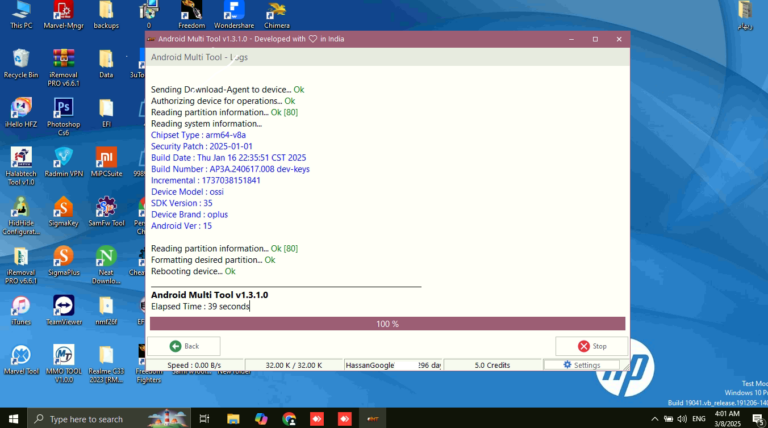Click the HassanGoogle account status field
Viewport: 768px width, 428px height.
tap(393, 365)
